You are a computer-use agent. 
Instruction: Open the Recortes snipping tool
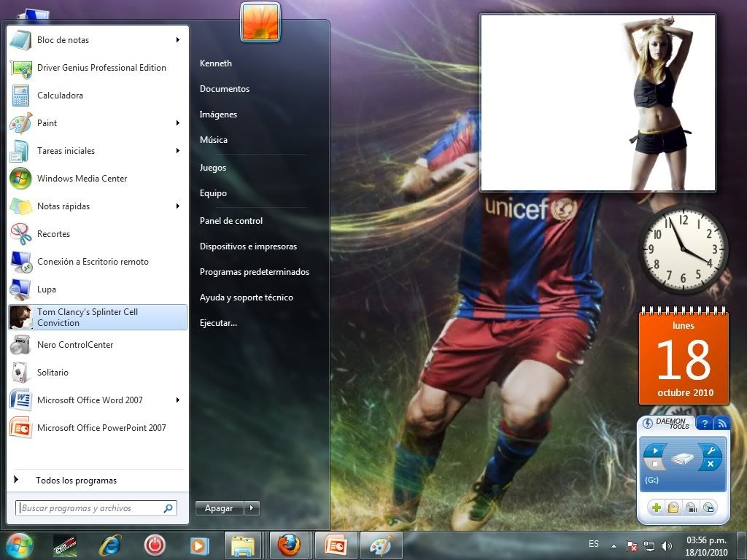tap(98, 233)
